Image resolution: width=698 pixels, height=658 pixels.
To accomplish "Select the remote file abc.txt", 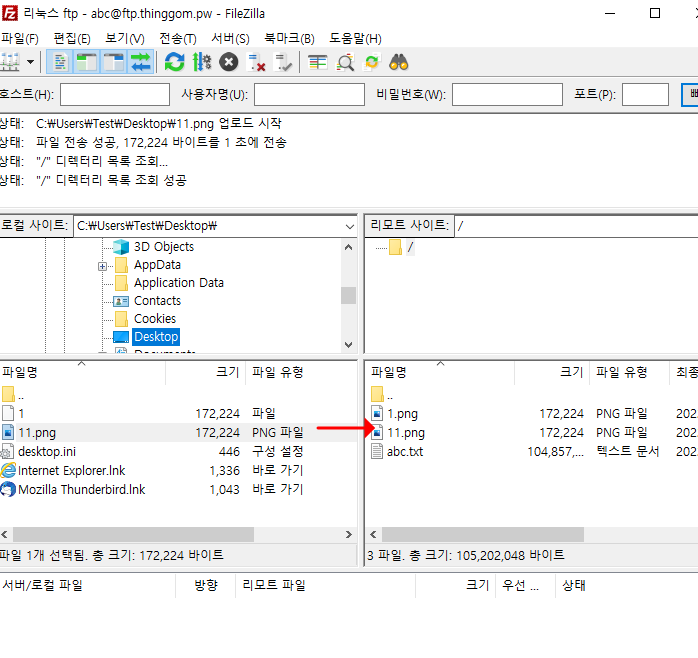I will pyautogui.click(x=532, y=452).
